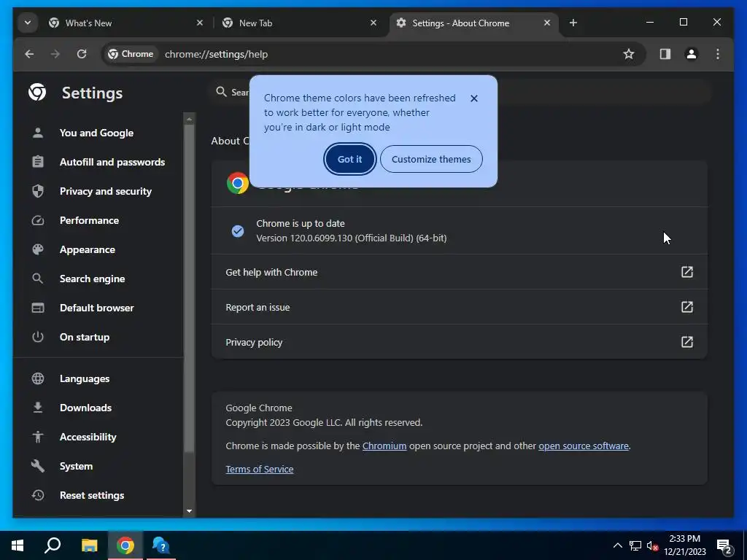Switch to the What's New tab
This screenshot has width=747, height=560.
click(x=125, y=23)
